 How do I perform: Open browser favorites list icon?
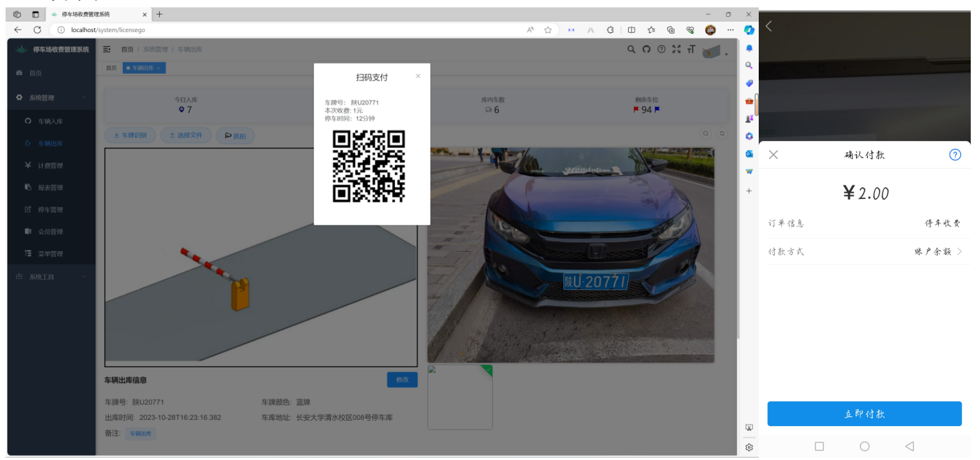tap(651, 30)
